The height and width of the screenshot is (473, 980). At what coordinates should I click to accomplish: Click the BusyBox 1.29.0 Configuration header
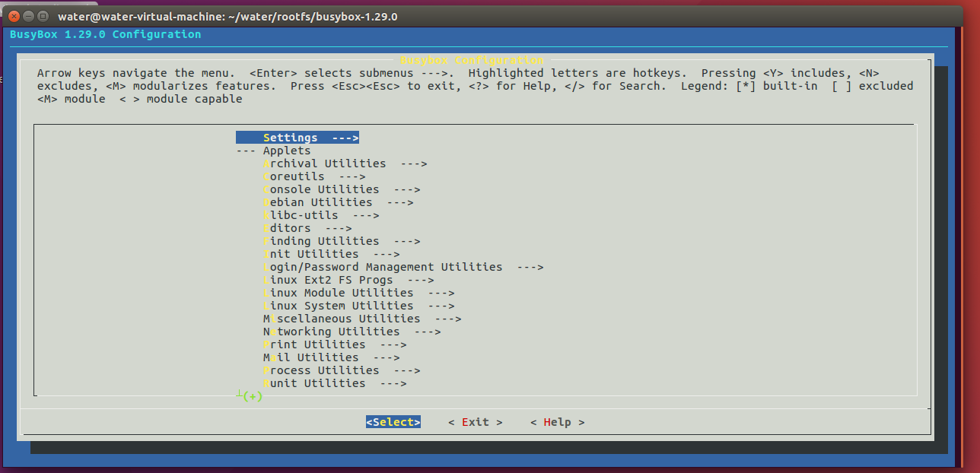[106, 34]
